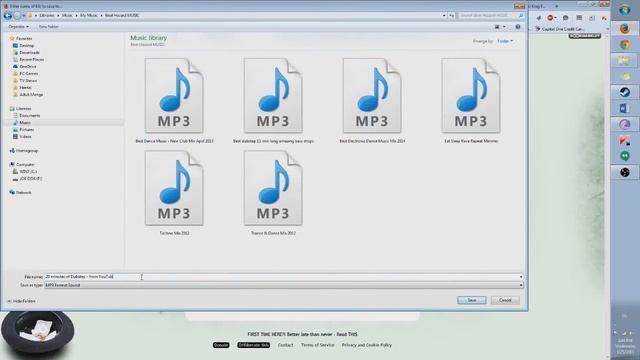This screenshot has width=640, height=360.
Task: Click the Back arrow in save dialog
Action: [7, 16]
